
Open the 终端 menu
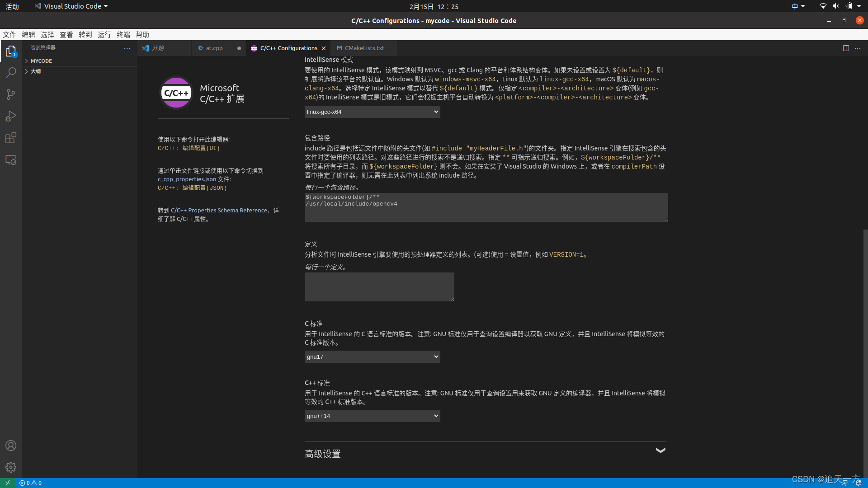tap(123, 34)
